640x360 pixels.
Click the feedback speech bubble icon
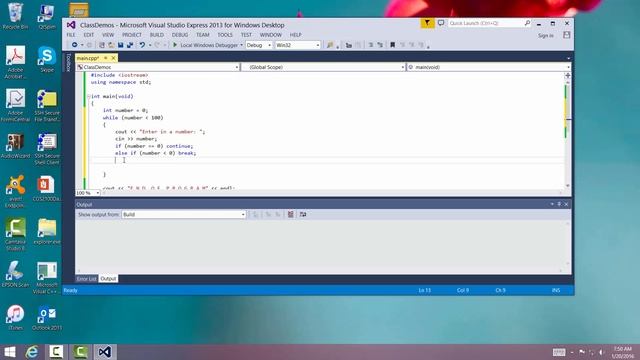pyautogui.click(x=441, y=23)
